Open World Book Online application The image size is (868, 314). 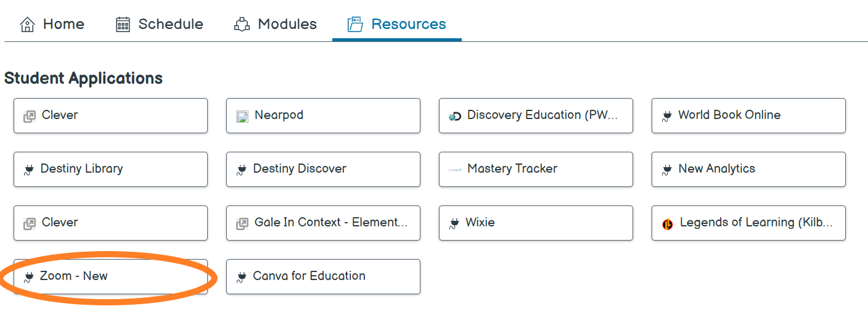[748, 115]
